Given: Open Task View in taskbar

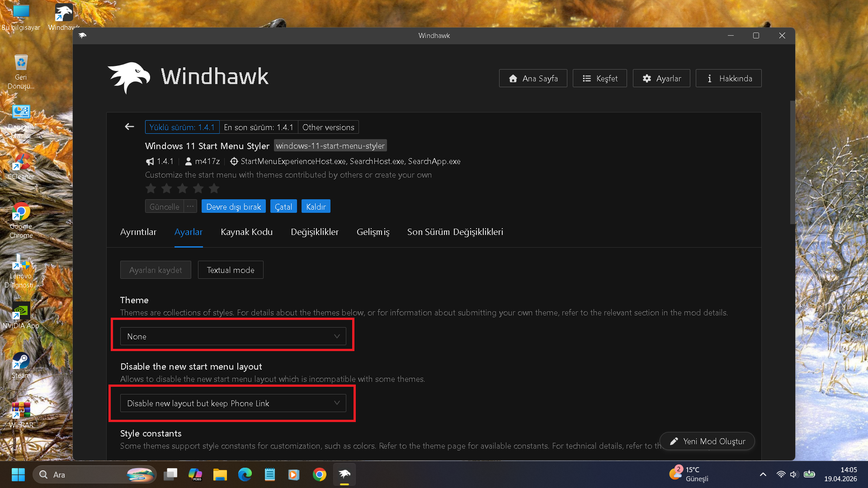Looking at the screenshot, I should click(x=170, y=474).
